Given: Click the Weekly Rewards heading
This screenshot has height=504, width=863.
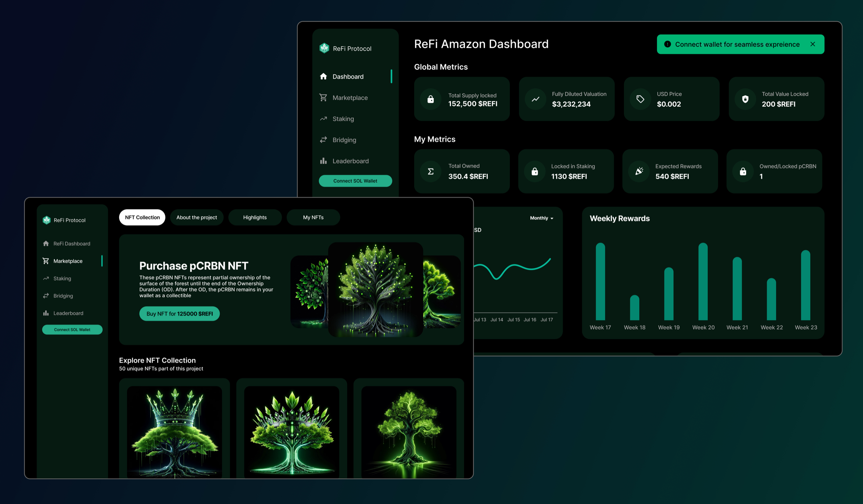Looking at the screenshot, I should tap(620, 218).
